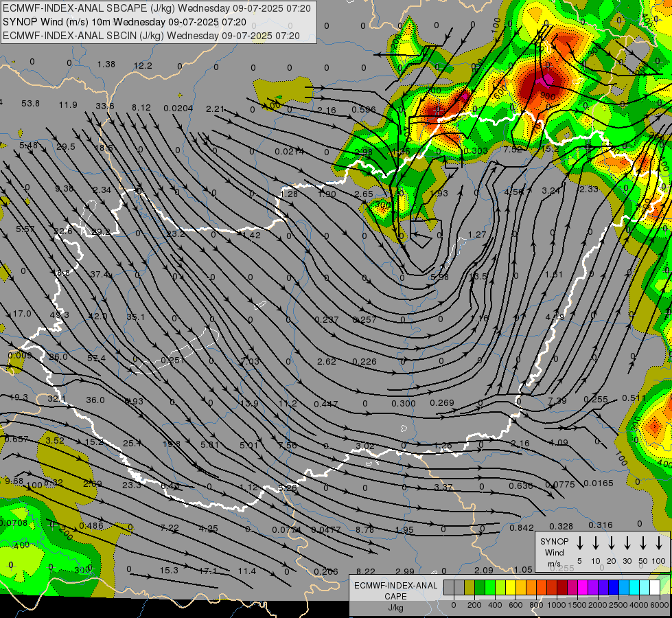This screenshot has height=618, width=672.
Task: Click the wind arrow above 10 in legend
Action: pos(596,543)
